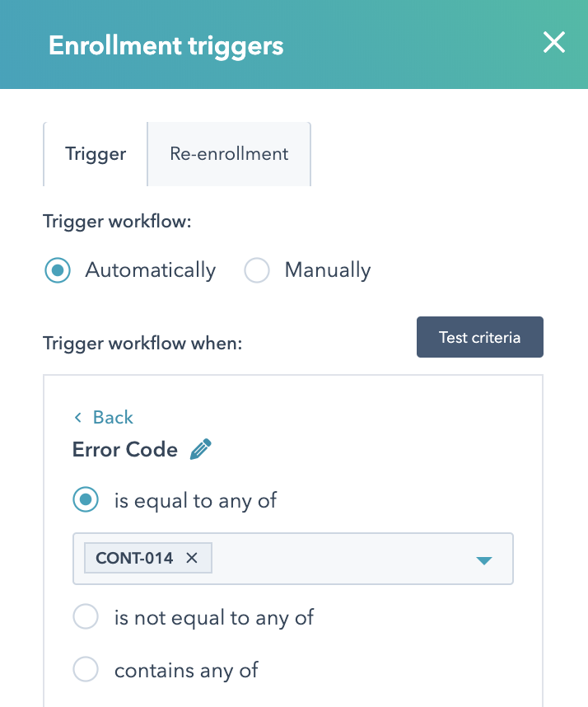This screenshot has width=588, height=707.
Task: Switch to the Trigger tab
Action: tap(96, 154)
